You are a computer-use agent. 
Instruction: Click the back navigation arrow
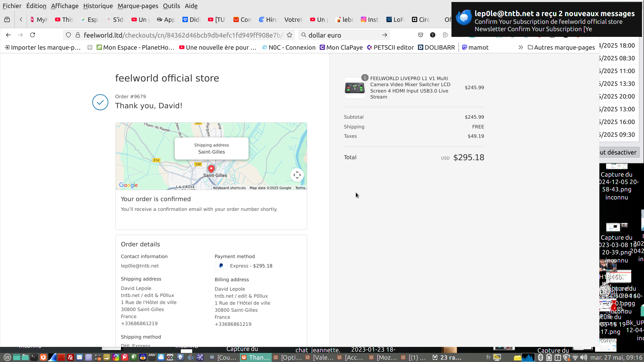(8, 35)
